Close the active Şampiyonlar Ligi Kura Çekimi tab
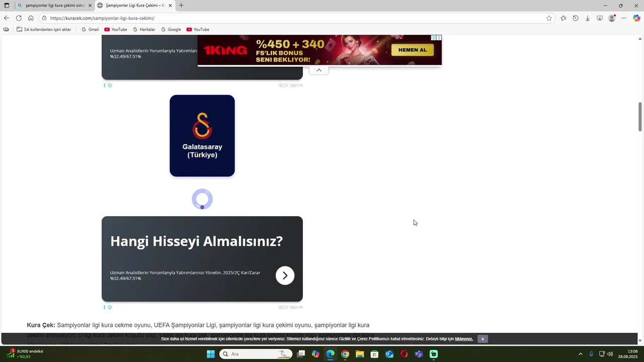This screenshot has height=362, width=644. (170, 6)
